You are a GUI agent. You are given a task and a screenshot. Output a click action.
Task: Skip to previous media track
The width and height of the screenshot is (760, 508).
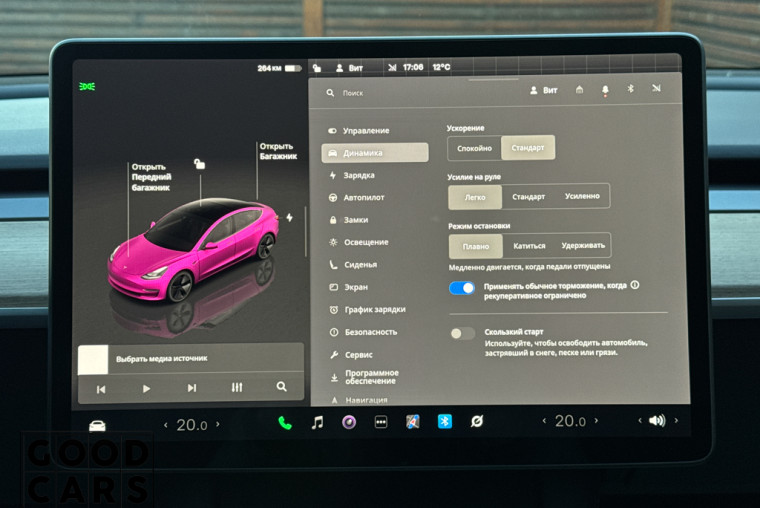coord(101,389)
